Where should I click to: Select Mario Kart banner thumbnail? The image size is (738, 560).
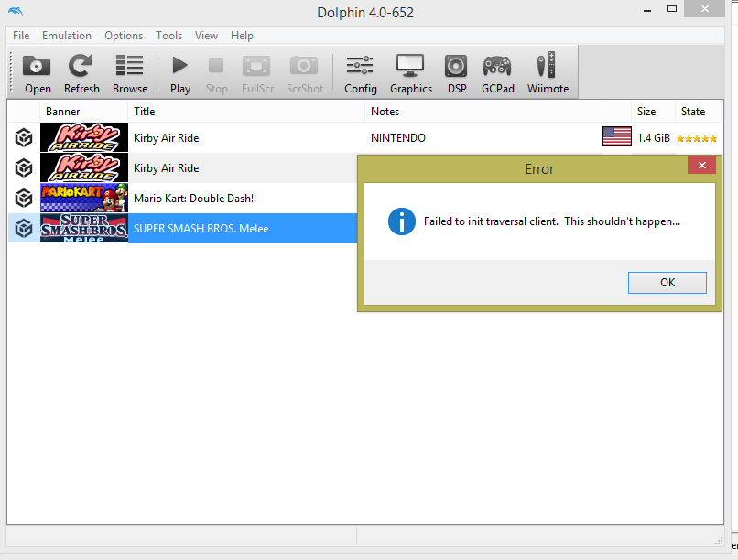tap(83, 198)
